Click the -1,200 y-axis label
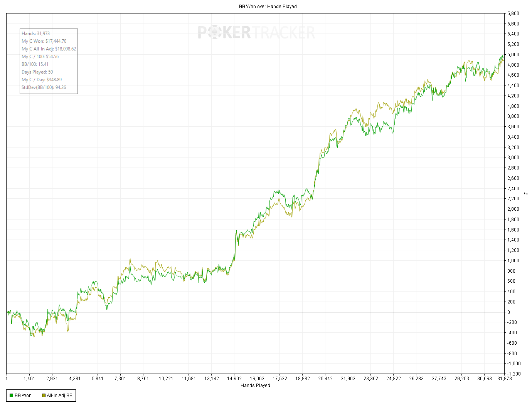This screenshot has height=404, width=532. (514, 374)
